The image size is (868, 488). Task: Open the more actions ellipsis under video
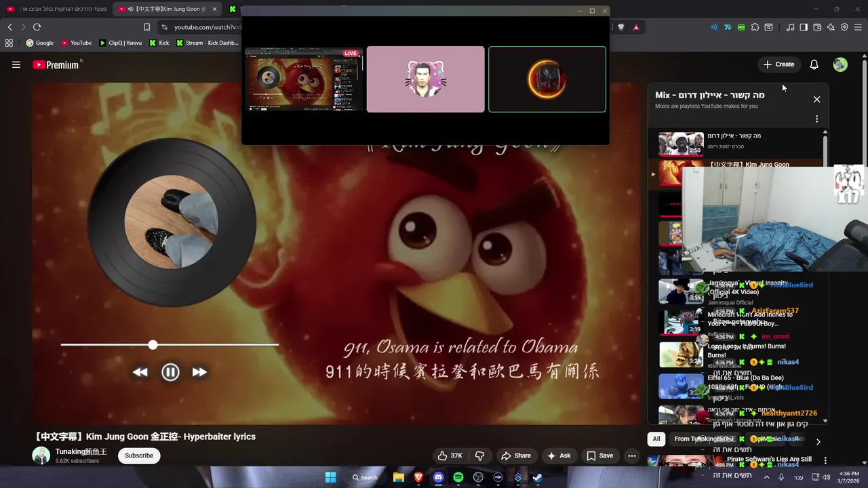coord(631,455)
